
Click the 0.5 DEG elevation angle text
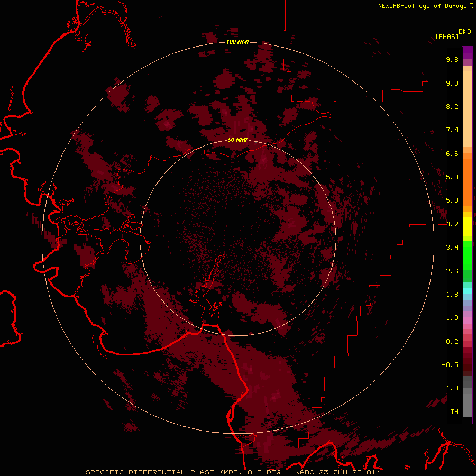pyautogui.click(x=265, y=472)
